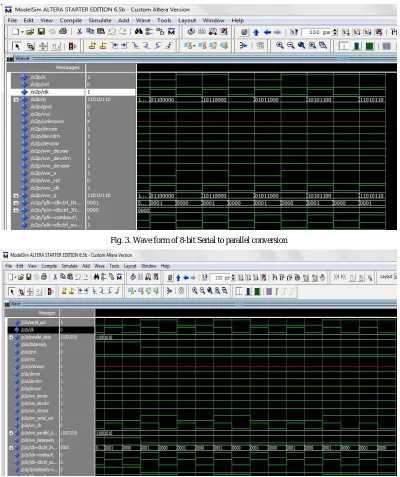The width and height of the screenshot is (400, 477).
Task: Open the Window menu in bottom window
Action: (149, 266)
